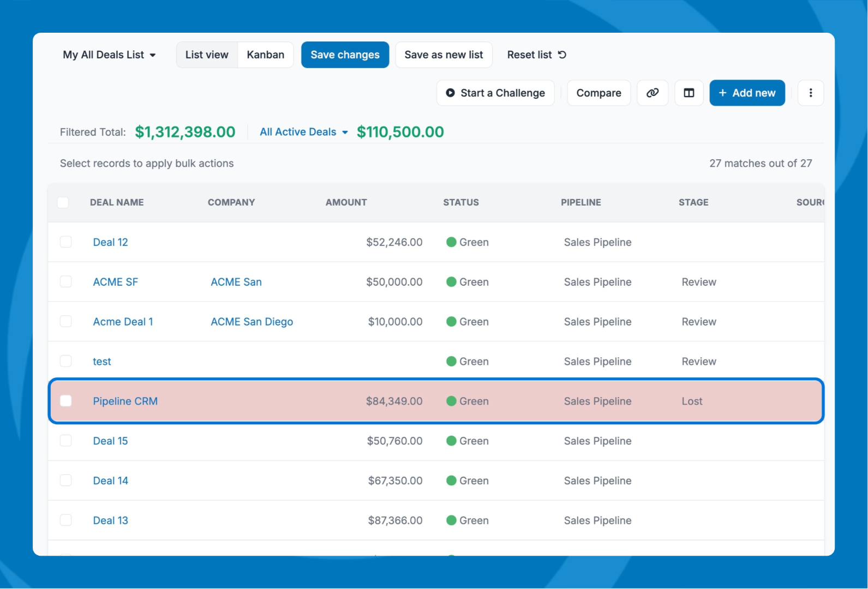Open the column layout icon button
868x589 pixels.
pyautogui.click(x=689, y=93)
